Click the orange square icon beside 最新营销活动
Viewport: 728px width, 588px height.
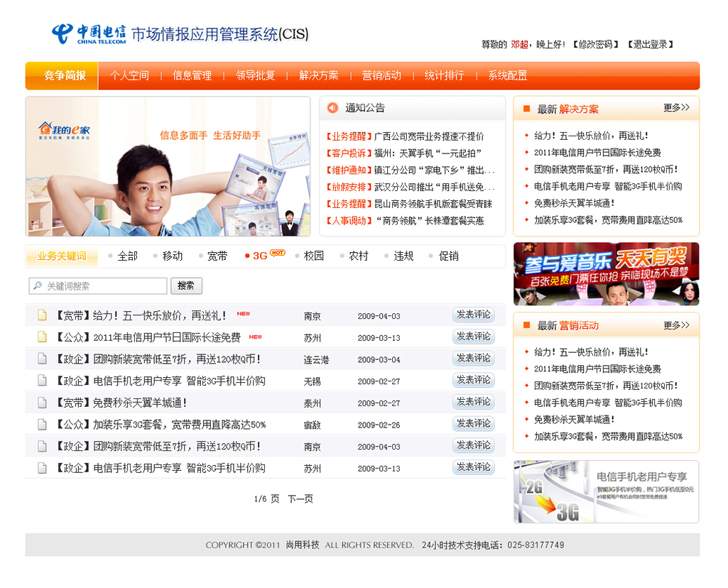(x=526, y=325)
